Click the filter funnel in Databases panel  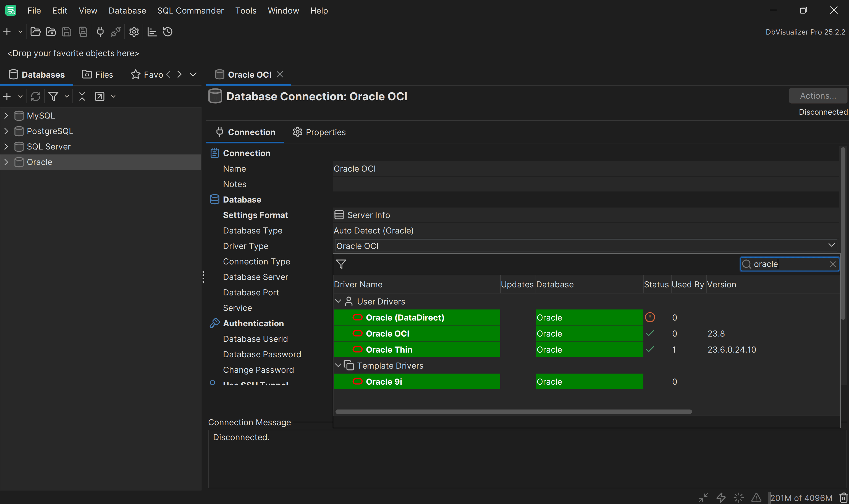tap(53, 96)
